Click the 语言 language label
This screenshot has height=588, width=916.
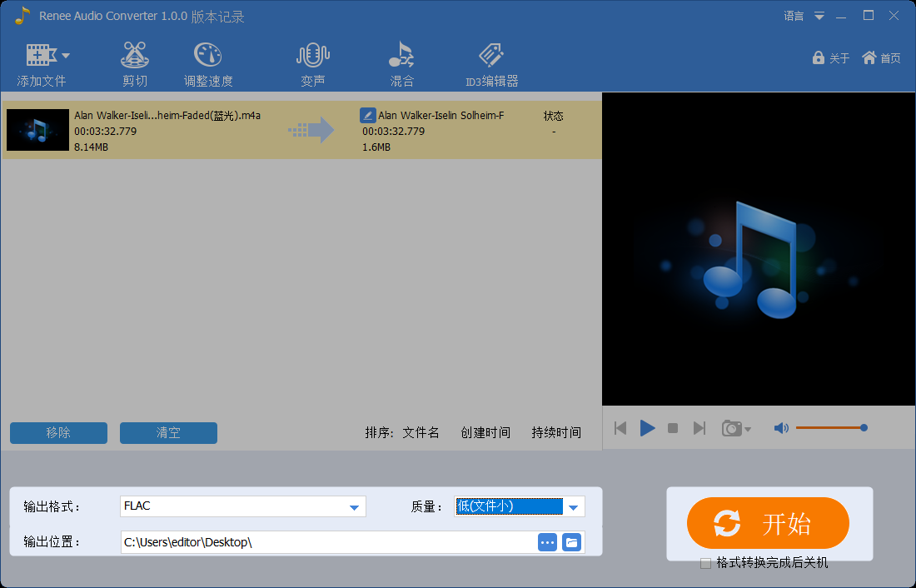(794, 17)
